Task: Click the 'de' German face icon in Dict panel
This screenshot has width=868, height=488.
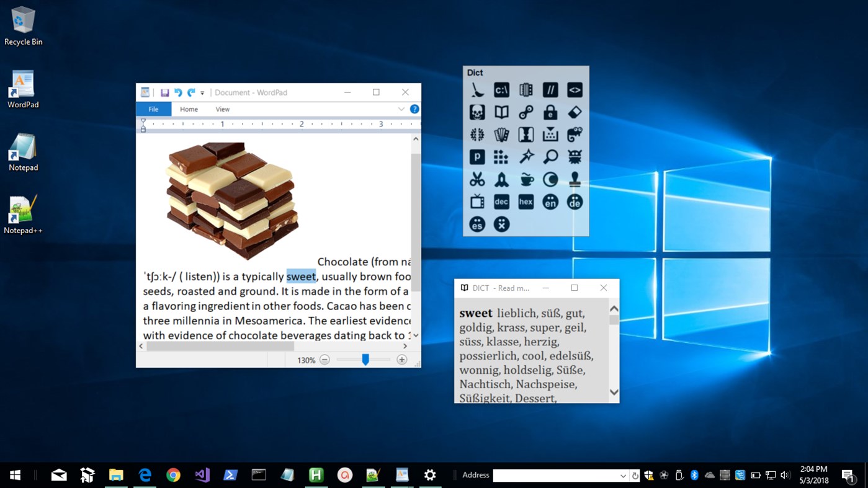Action: click(x=575, y=202)
